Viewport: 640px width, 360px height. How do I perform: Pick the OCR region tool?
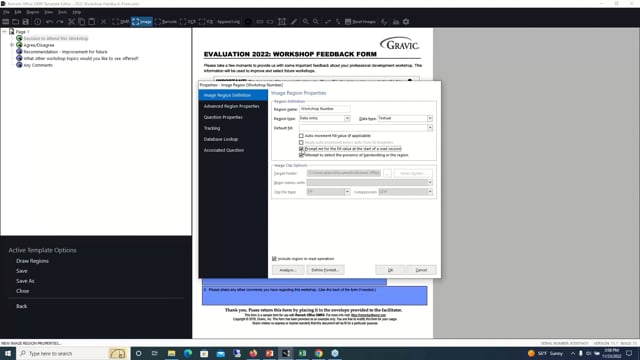pyautogui.click(x=188, y=22)
